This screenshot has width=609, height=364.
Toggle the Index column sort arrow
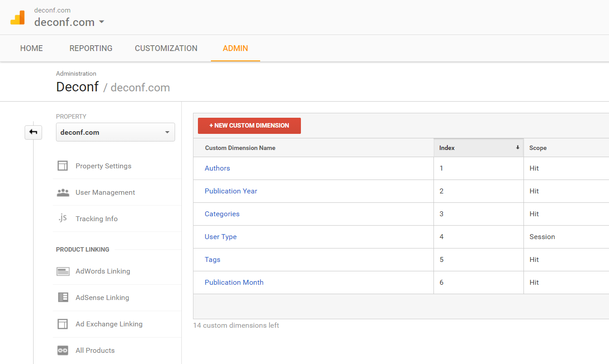tap(517, 147)
